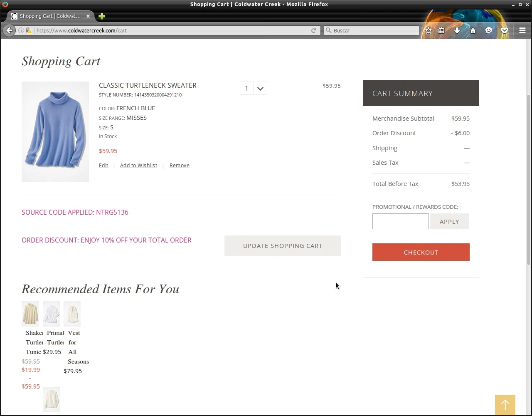Image resolution: width=532 pixels, height=416 pixels.
Task: Click the blue sweater product image
Action: pos(55,132)
